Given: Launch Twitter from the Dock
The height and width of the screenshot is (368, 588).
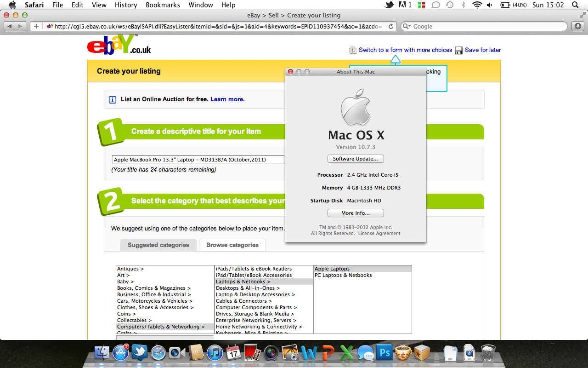Looking at the screenshot, I should (x=139, y=353).
